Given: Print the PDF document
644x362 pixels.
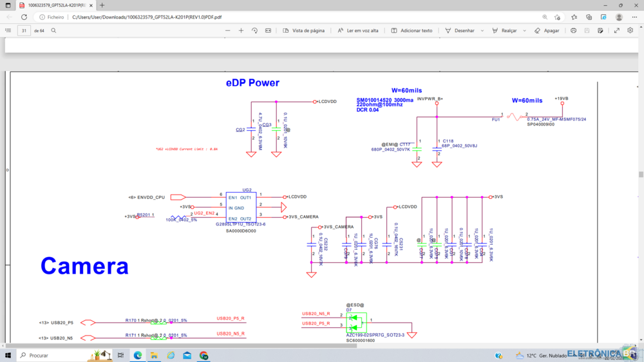Looking at the screenshot, I should [x=573, y=30].
